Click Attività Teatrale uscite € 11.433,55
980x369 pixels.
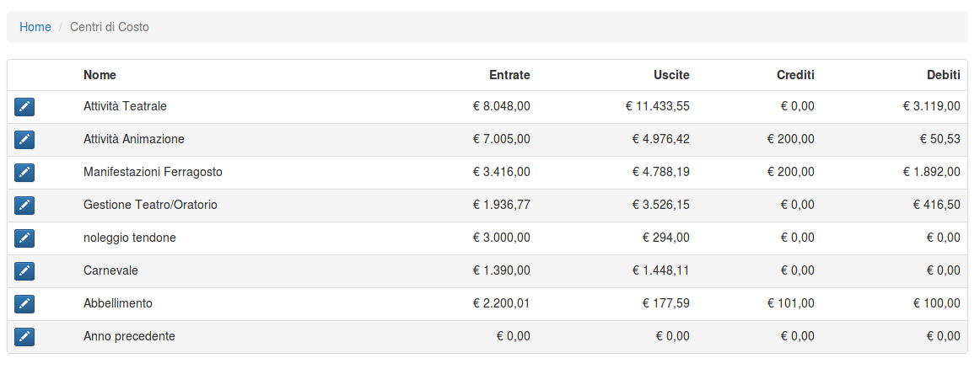pos(658,106)
